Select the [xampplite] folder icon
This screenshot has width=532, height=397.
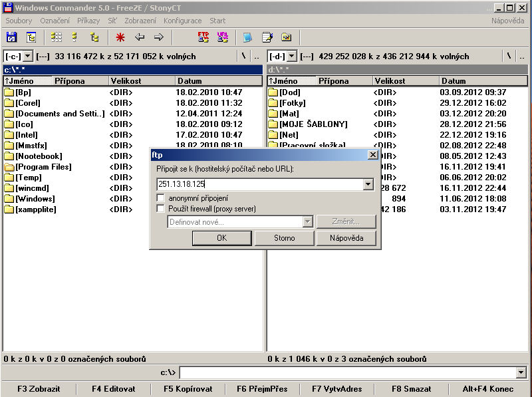click(9, 209)
